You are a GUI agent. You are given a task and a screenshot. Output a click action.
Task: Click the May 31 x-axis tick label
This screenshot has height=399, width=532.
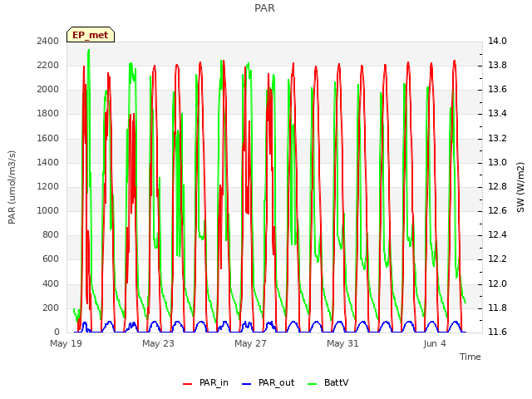(x=342, y=343)
